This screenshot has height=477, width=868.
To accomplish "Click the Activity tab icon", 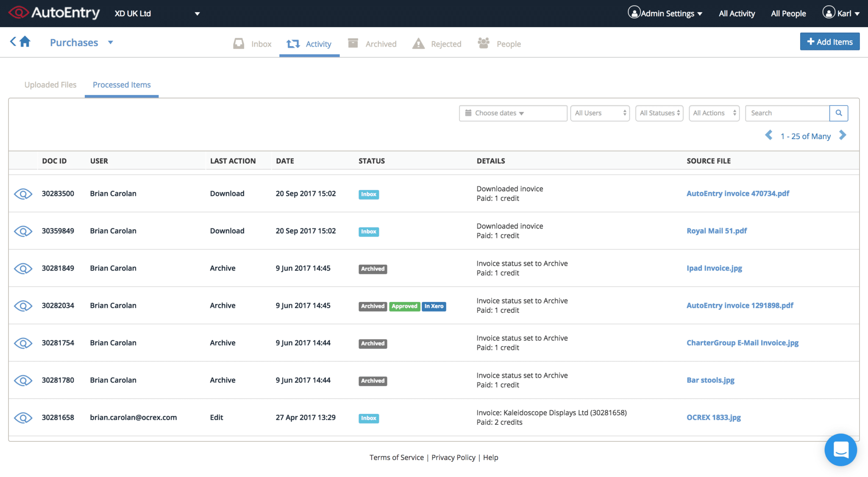I will tap(292, 43).
